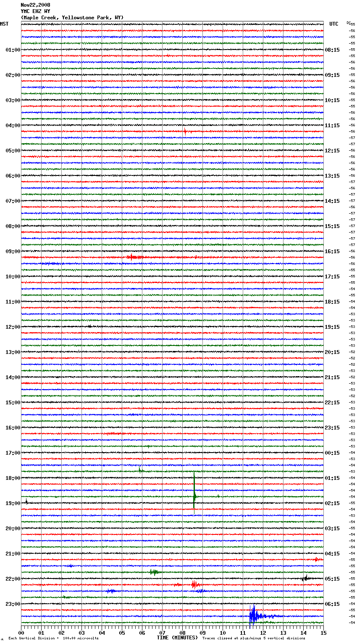The height and width of the screenshot is (644, 357).
Task: Select the MST timezone label
Action: tap(4, 24)
